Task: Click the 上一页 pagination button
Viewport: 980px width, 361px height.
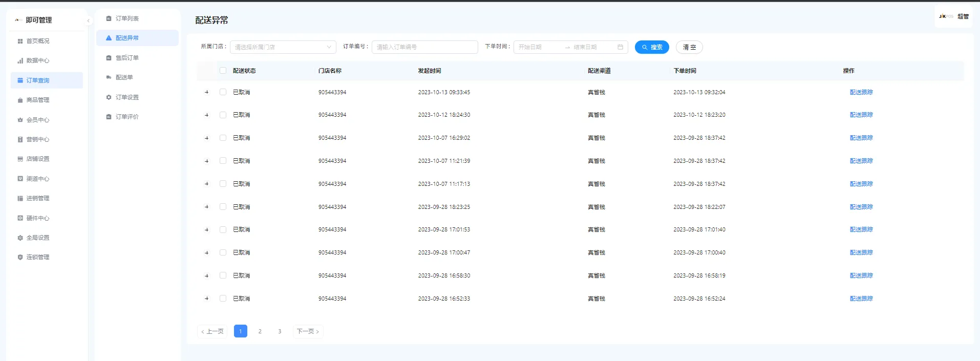Action: (212, 331)
